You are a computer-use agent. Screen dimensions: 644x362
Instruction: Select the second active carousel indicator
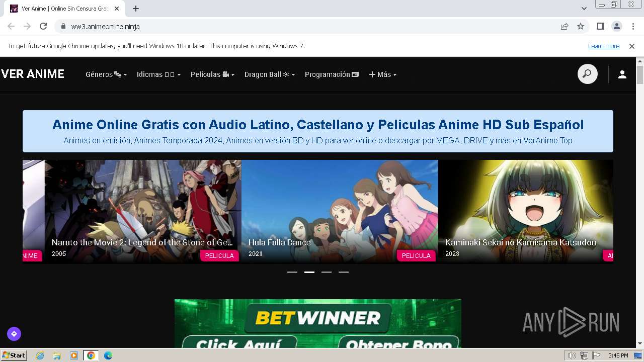[309, 272]
